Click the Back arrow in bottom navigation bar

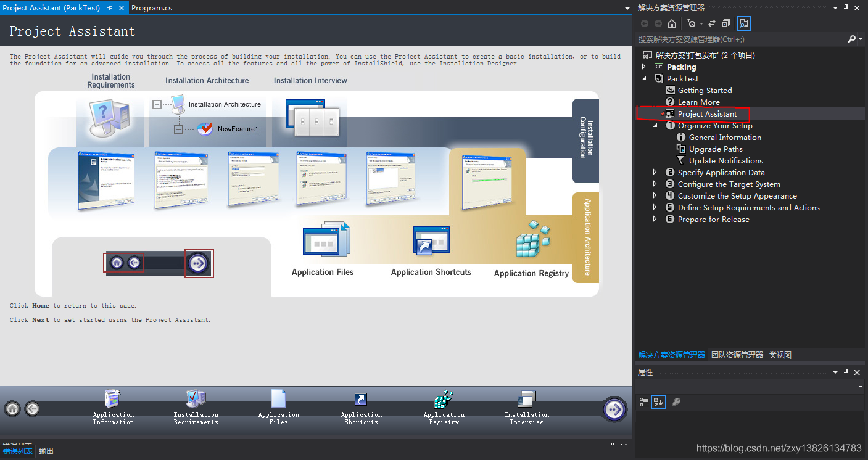pyautogui.click(x=32, y=408)
